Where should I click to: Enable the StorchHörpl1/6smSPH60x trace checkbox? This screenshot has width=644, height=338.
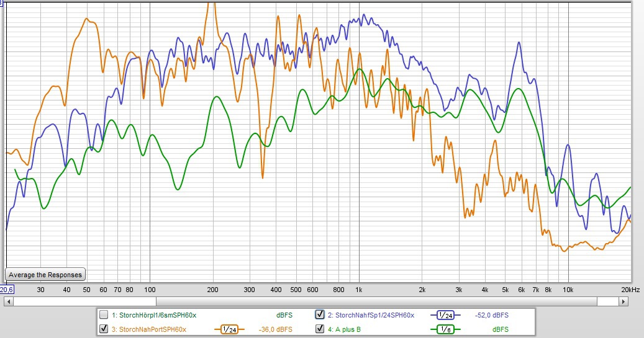pyautogui.click(x=104, y=314)
